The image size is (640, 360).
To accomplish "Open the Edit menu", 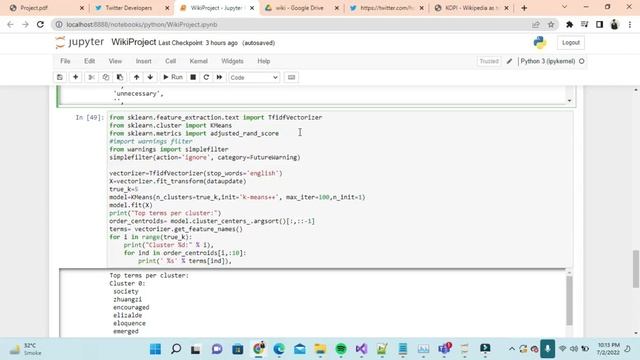I will [89, 61].
